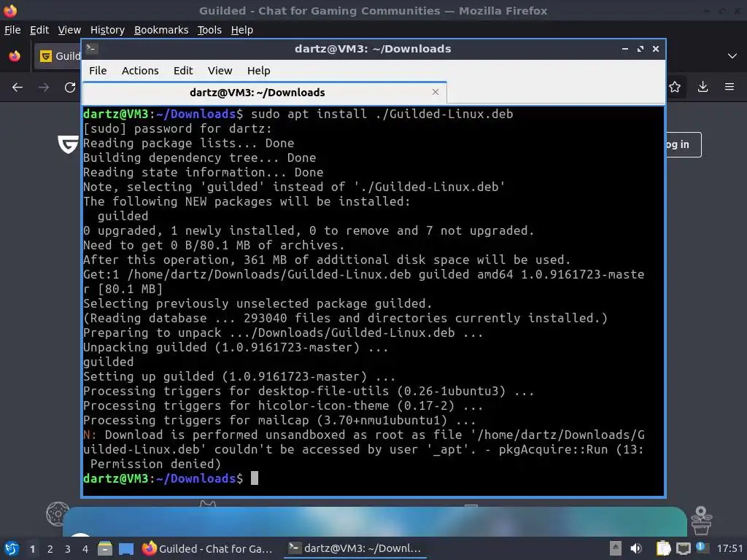Open Firefox View icon beside tabs

(15, 56)
